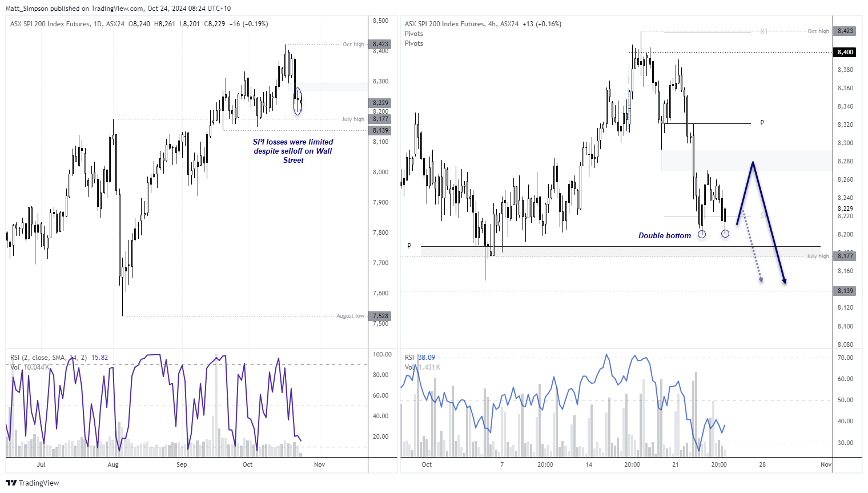This screenshot has height=493, width=868.
Task: Click the 8,177 July high price tag on the 4h chart
Action: tap(845, 256)
